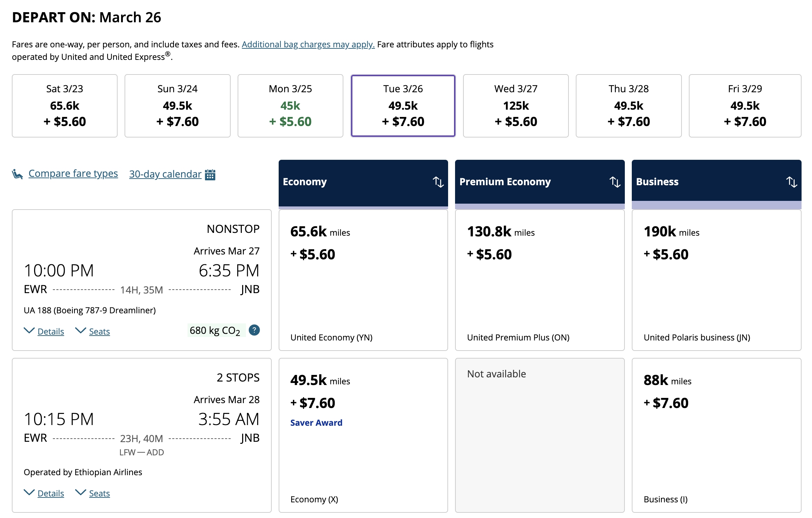Image resolution: width=812 pixels, height=518 pixels.
Task: Click the 2 STOPS flight label
Action: pos(238,378)
